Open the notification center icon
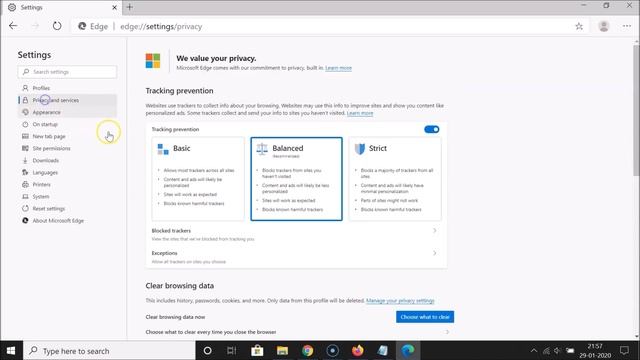 pos(624,351)
